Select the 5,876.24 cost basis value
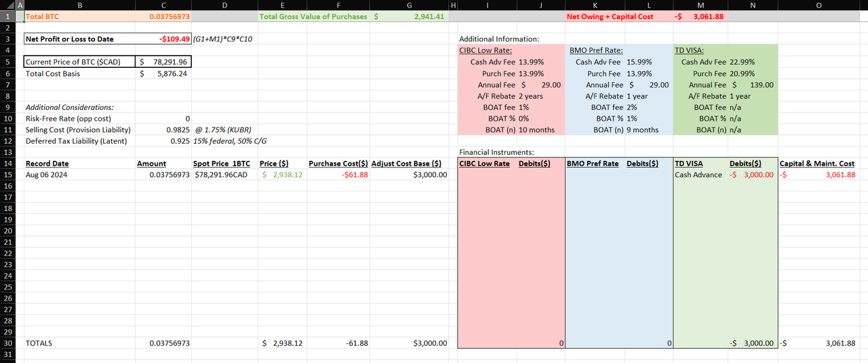 (x=163, y=73)
